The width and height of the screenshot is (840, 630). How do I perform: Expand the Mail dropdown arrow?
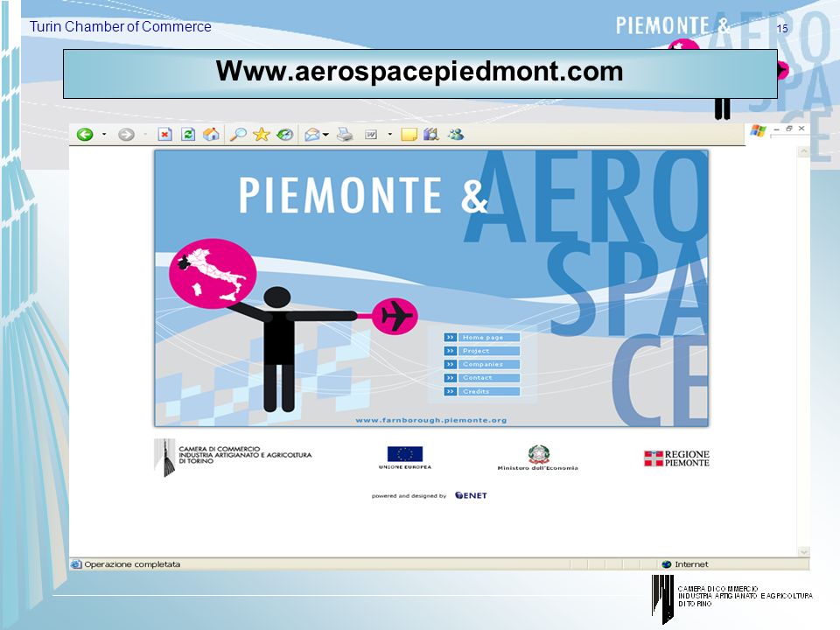click(325, 135)
